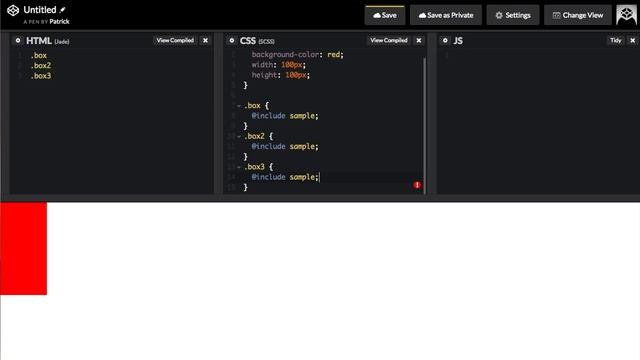Click .box3 line in HTML editor

point(41,76)
